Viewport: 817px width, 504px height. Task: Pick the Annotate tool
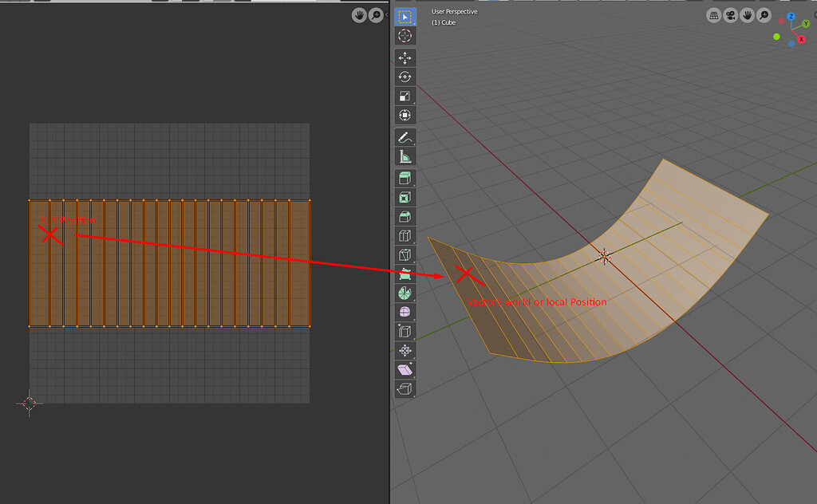click(405, 136)
